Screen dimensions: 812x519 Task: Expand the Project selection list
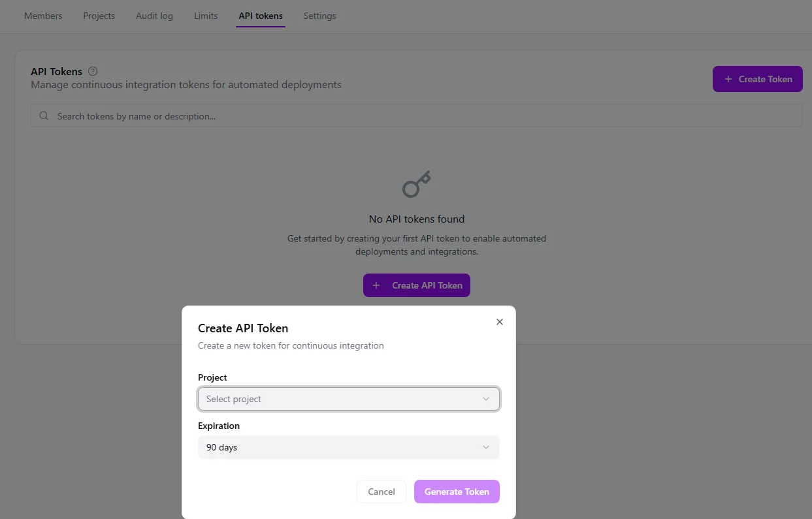348,399
